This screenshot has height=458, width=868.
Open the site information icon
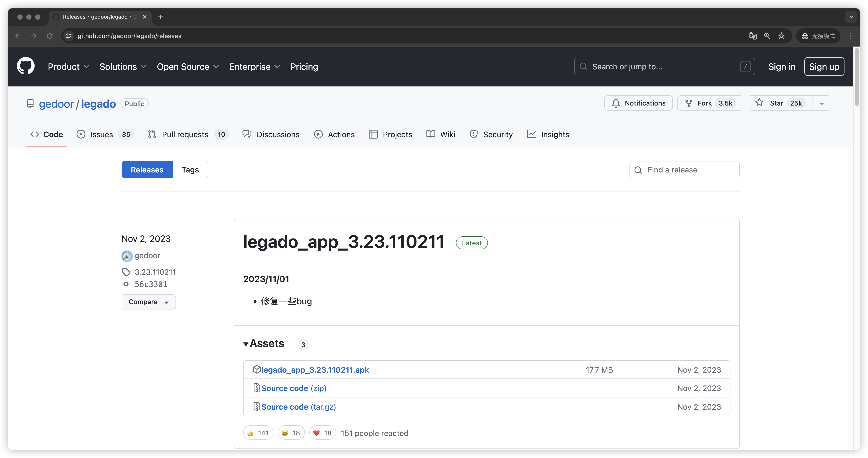[x=69, y=36]
